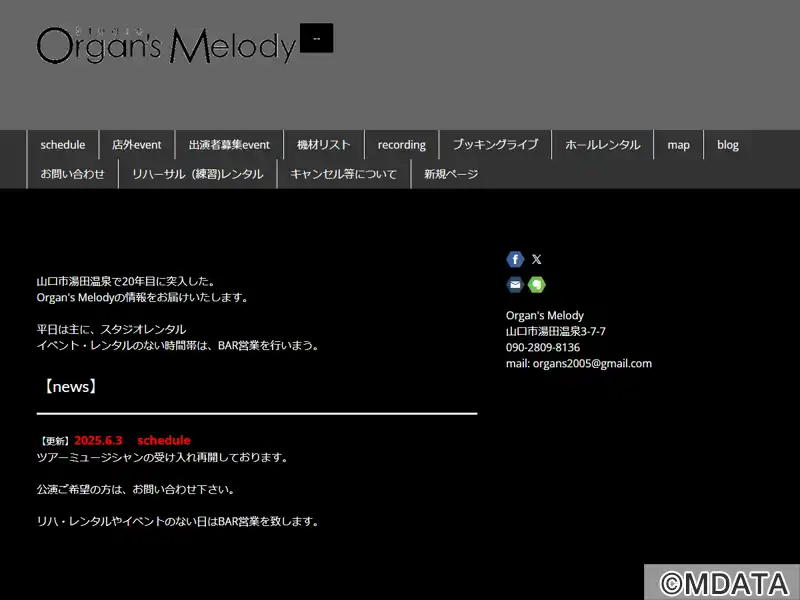
Task: Click the X (Twitter) share icon
Action: [x=536, y=259]
